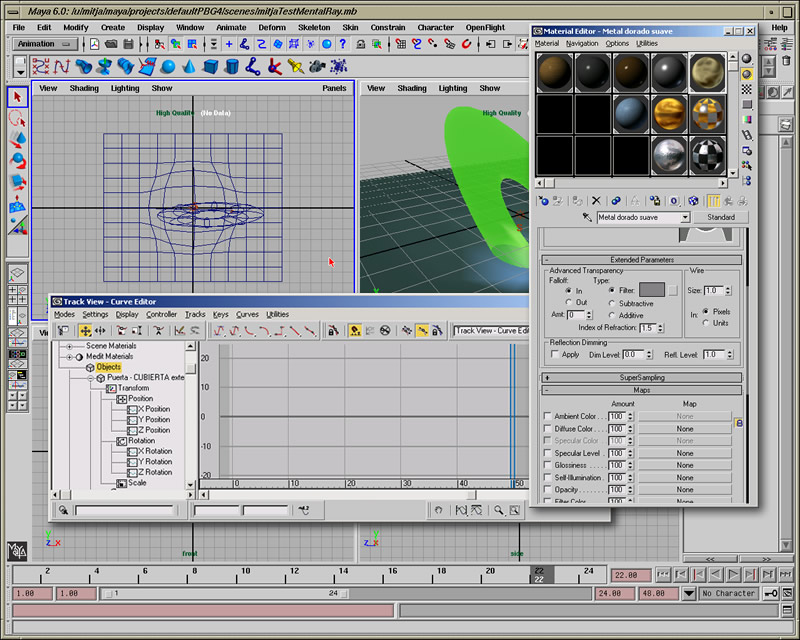Select X Rotation track in tree
This screenshot has width=800, height=640.
coord(150,451)
